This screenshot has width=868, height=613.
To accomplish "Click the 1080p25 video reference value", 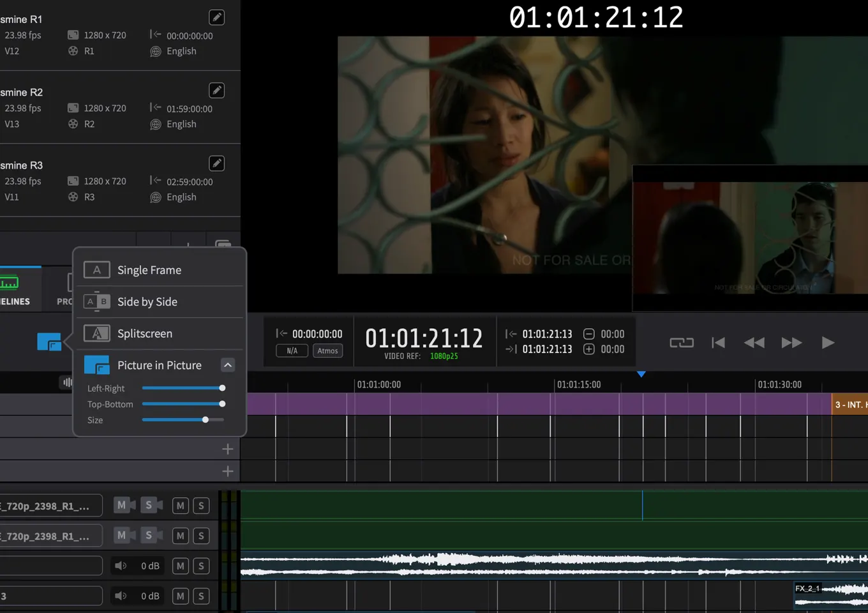I will pos(444,356).
